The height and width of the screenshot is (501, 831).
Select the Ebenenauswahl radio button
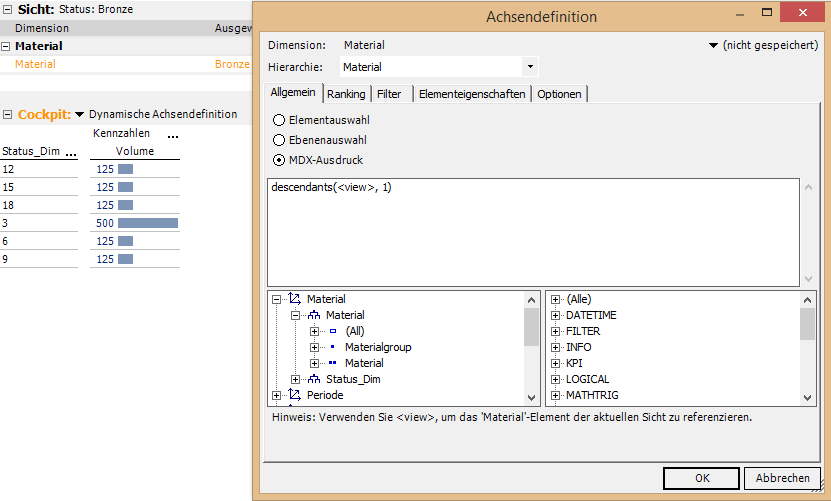point(280,140)
